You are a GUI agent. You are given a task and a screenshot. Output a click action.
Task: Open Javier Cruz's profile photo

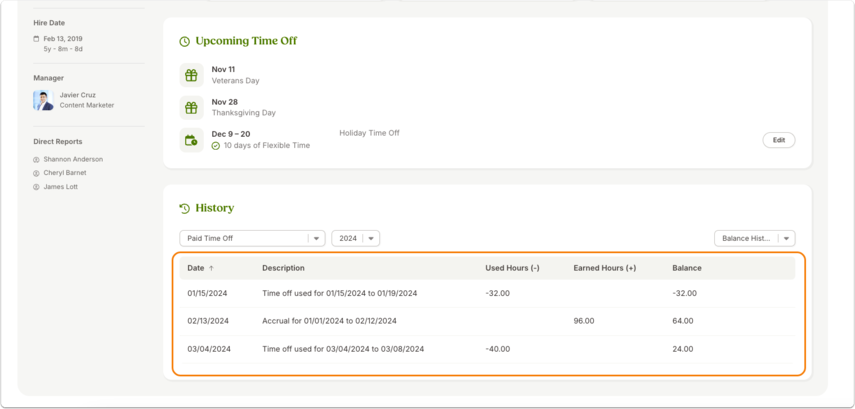click(44, 100)
